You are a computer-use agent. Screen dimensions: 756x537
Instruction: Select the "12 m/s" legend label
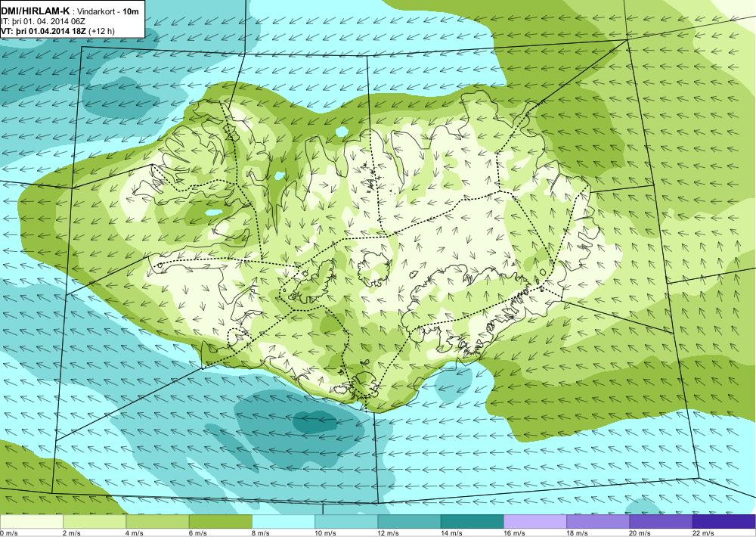pos(389,533)
